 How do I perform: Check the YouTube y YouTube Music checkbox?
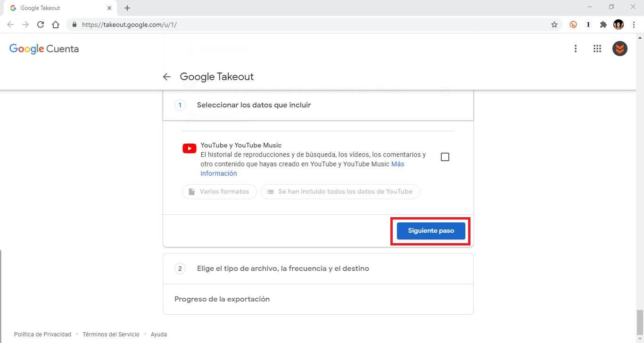[x=445, y=157]
